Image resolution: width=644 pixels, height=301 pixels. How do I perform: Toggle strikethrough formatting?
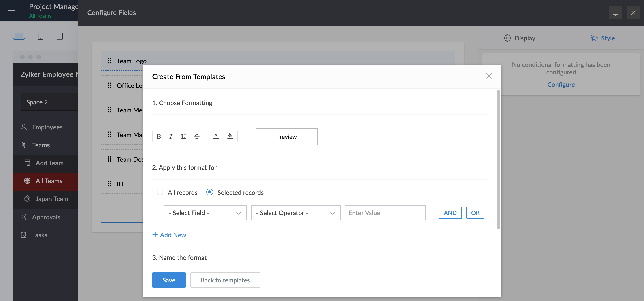[x=197, y=136]
